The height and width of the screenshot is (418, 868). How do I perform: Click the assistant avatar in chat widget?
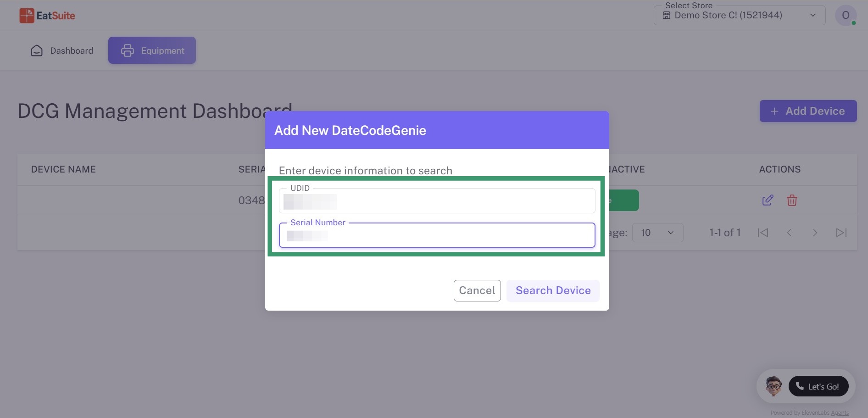[x=773, y=386]
